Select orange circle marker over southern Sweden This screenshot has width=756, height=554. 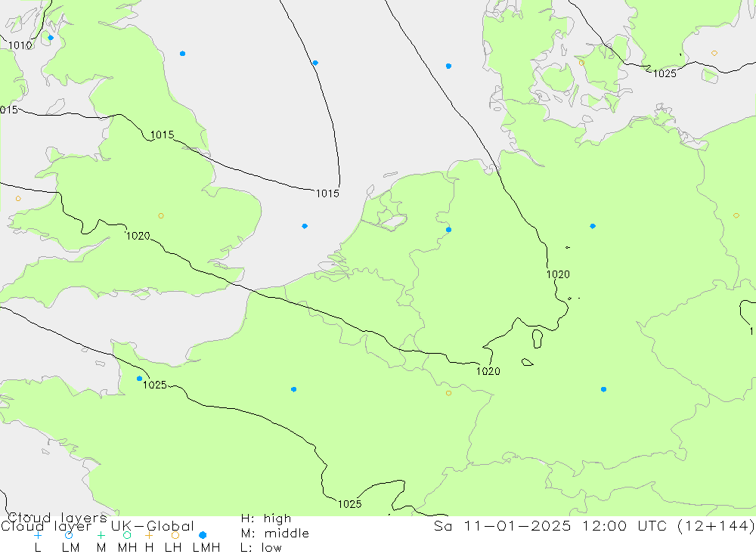click(714, 53)
